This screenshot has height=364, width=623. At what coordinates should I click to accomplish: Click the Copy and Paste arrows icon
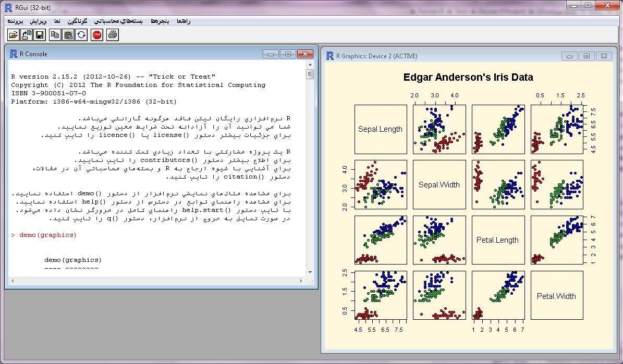81,35
